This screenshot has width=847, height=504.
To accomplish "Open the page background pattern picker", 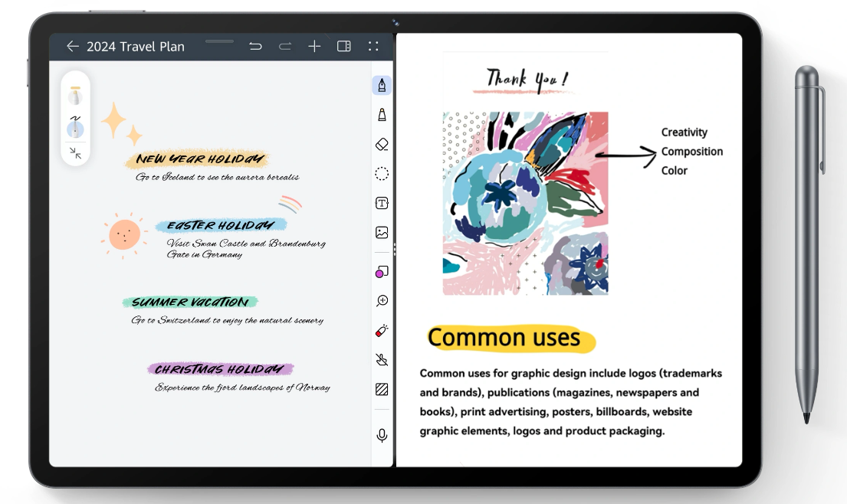I will click(382, 389).
